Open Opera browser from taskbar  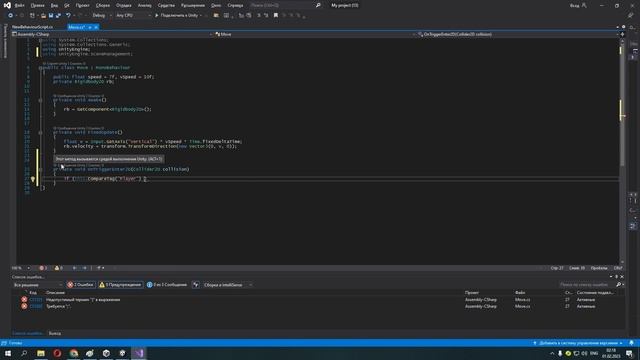coord(57,353)
